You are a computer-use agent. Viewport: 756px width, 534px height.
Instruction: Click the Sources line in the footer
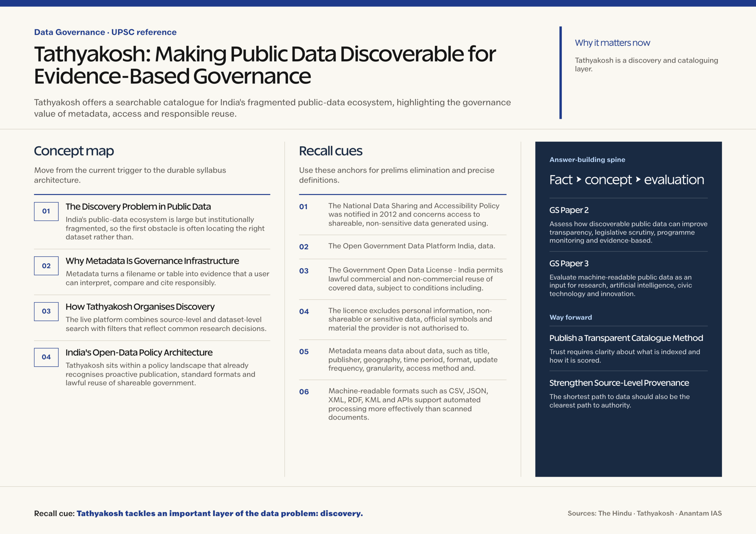(644, 513)
